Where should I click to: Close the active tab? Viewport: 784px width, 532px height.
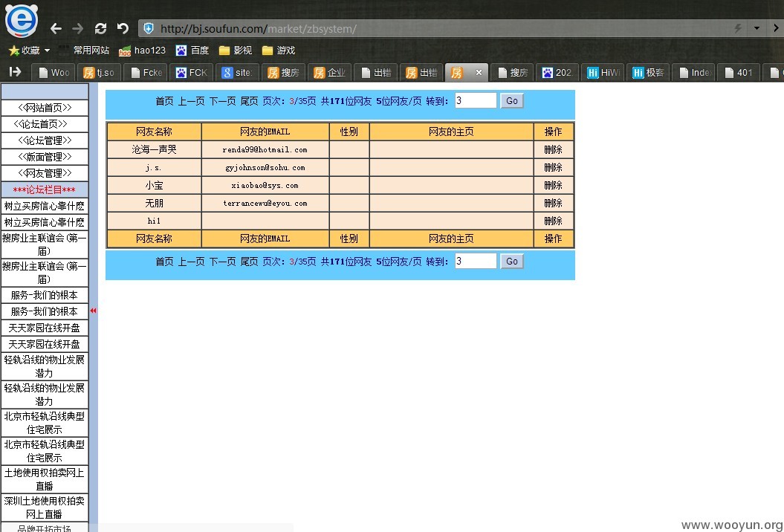[479, 73]
